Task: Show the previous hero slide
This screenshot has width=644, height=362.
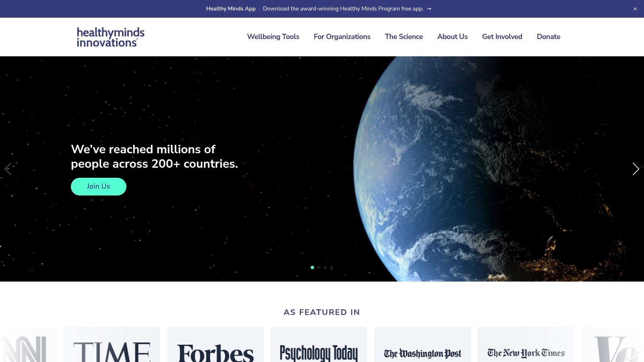Action: 8,169
